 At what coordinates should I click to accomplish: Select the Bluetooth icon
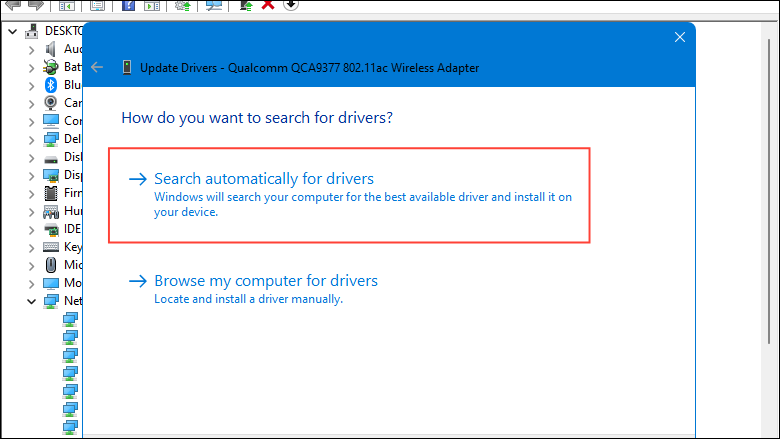click(x=51, y=85)
